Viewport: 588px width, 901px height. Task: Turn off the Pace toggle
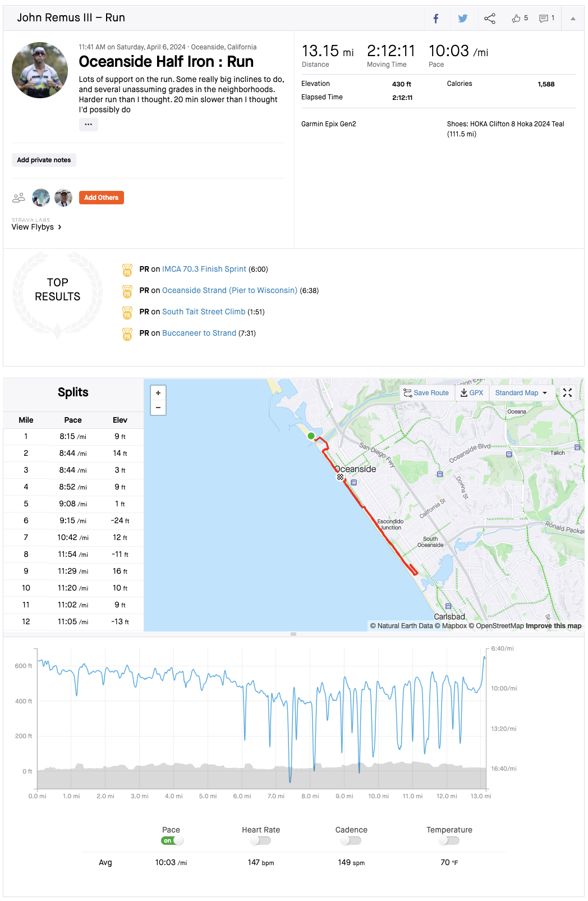(x=172, y=840)
